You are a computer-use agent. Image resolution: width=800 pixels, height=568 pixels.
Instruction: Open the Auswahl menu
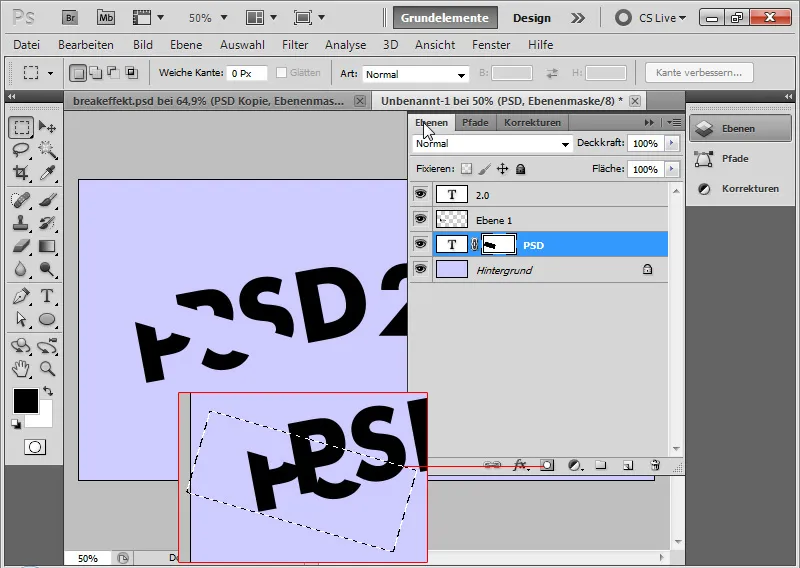point(242,45)
